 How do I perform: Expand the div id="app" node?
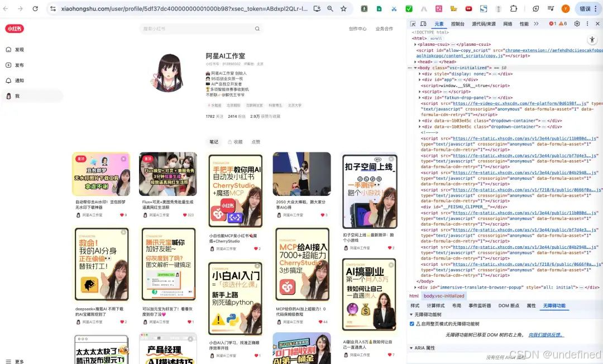pyautogui.click(x=419, y=80)
